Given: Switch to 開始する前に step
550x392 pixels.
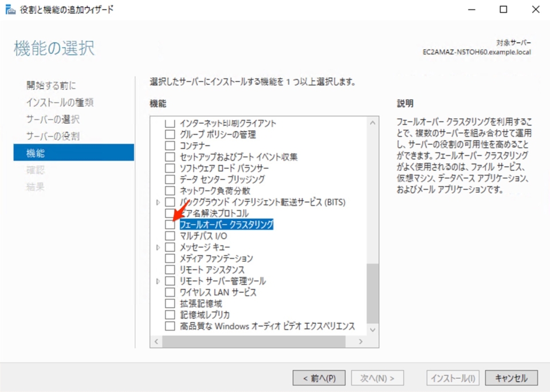Looking at the screenshot, I should [x=51, y=85].
